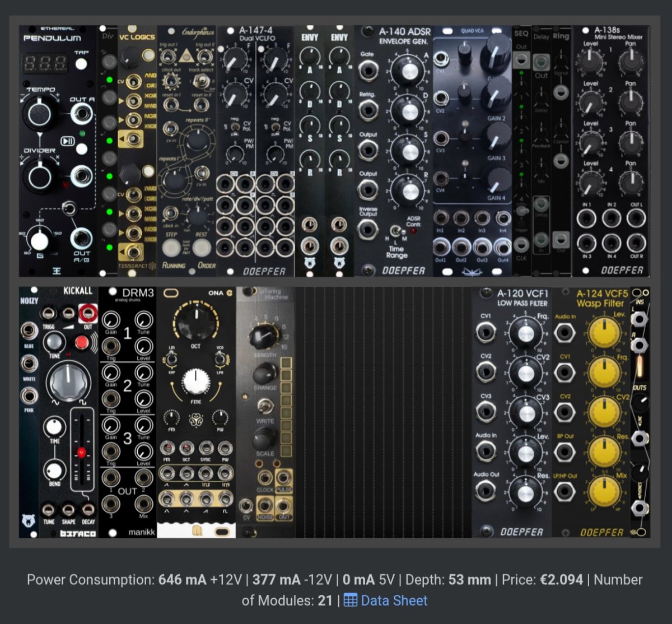Select the A-138s Mini Stereo Mixer module
The width and height of the screenshot is (672, 624).
click(x=611, y=151)
